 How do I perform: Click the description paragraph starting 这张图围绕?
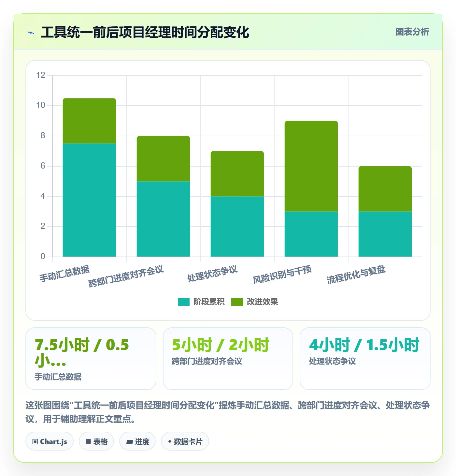point(228,412)
